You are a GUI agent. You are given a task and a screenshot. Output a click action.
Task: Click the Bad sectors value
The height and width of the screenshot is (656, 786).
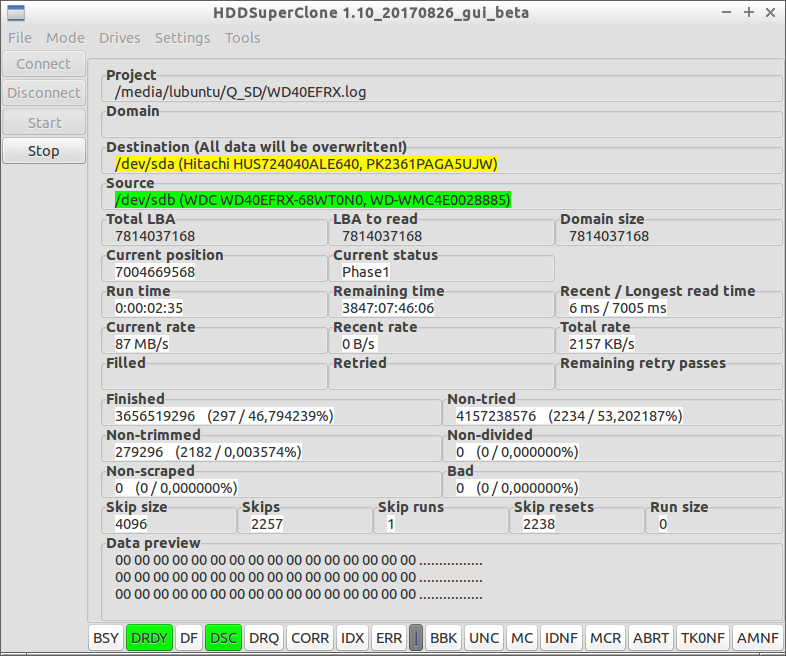(517, 488)
